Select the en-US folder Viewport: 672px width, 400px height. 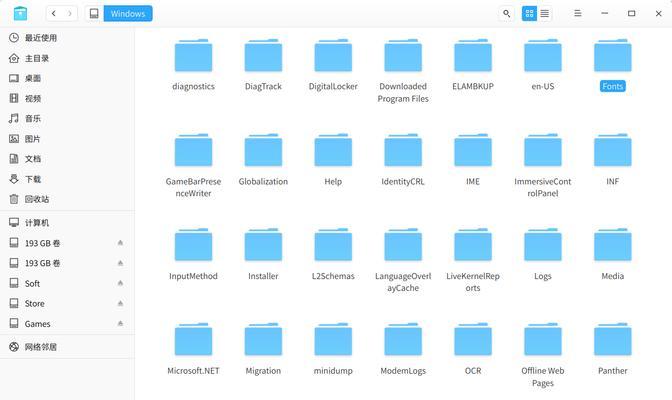[543, 65]
